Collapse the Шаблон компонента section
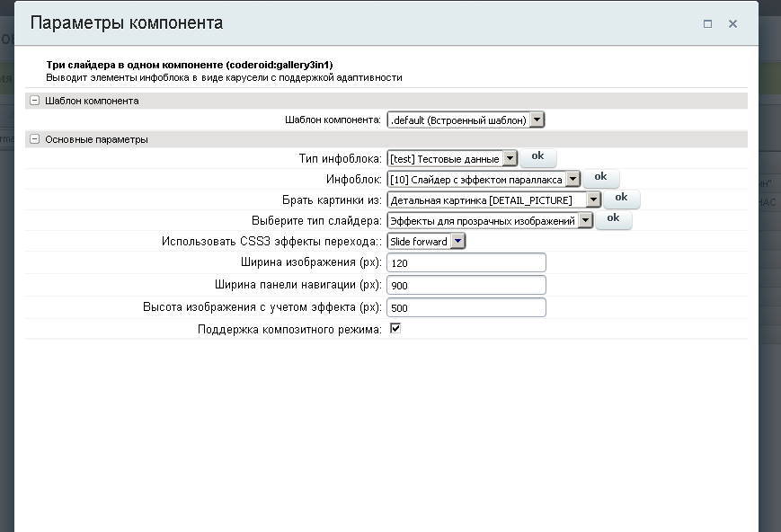The image size is (781, 532). click(35, 102)
